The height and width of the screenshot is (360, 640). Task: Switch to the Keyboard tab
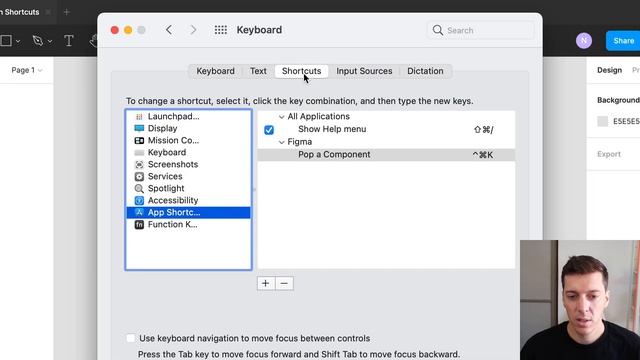click(216, 71)
